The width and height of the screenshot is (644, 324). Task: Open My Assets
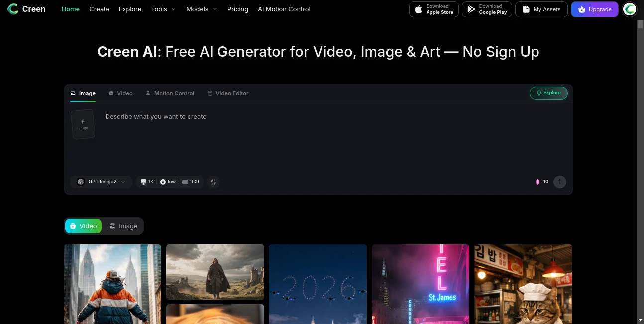tap(541, 9)
